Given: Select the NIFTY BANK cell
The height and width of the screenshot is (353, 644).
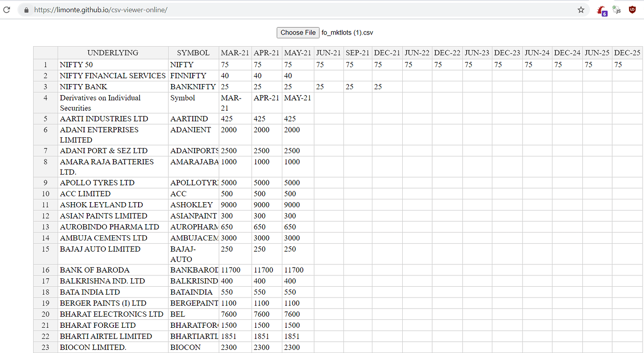Looking at the screenshot, I should 113,87.
